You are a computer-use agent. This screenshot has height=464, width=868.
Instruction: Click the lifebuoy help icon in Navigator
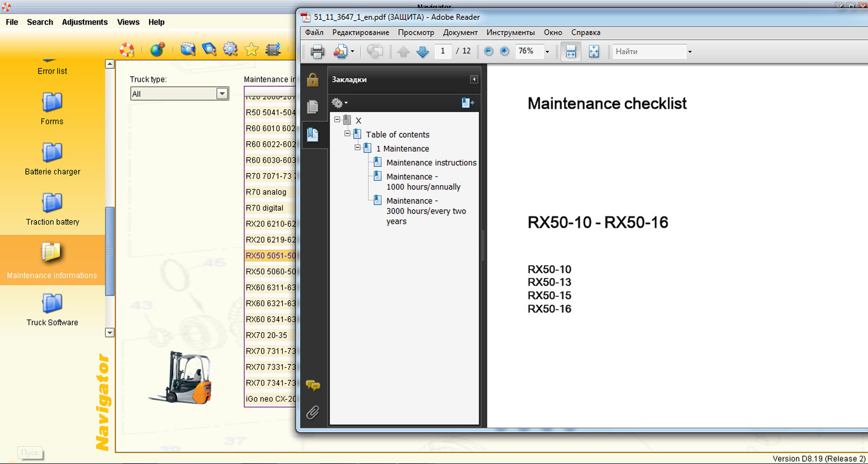click(x=127, y=49)
